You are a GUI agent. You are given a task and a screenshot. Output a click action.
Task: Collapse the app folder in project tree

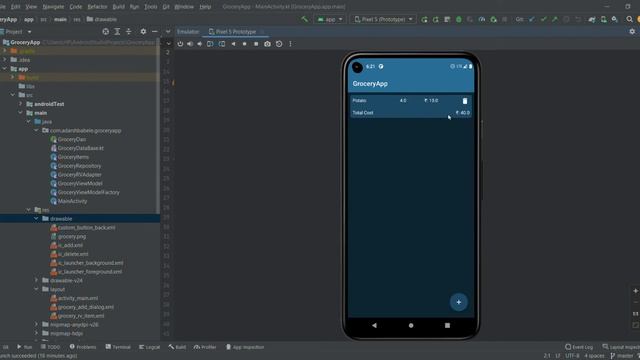click(5, 69)
